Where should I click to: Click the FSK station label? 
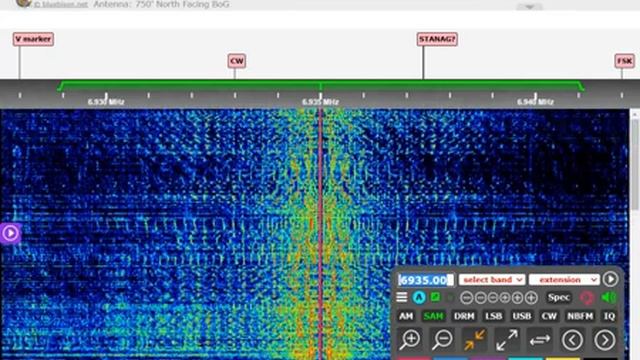(x=624, y=61)
